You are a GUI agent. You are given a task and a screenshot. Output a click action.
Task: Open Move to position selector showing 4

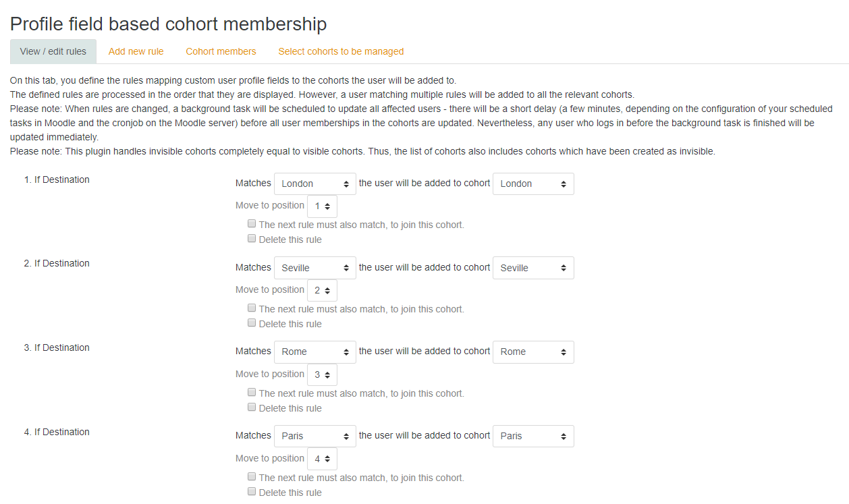click(x=322, y=459)
